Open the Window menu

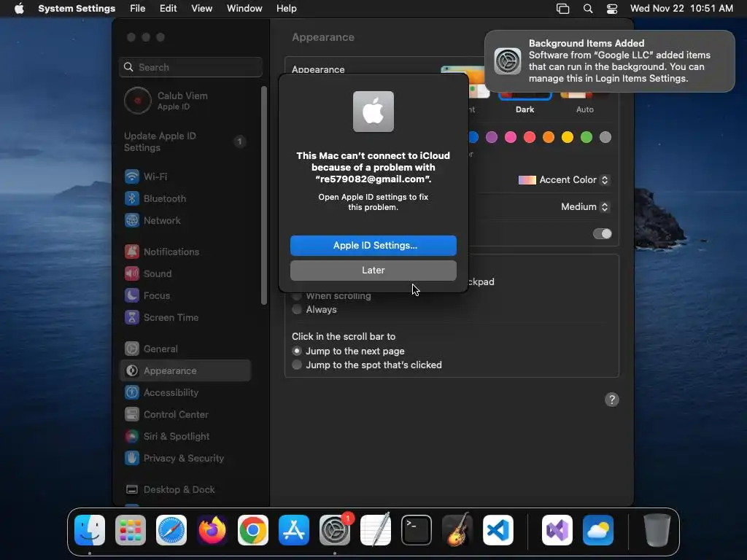pos(244,9)
